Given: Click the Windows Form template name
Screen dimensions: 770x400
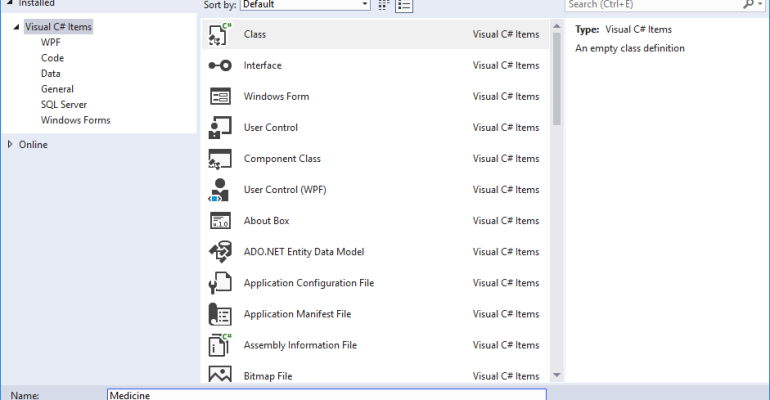Looking at the screenshot, I should [x=276, y=96].
